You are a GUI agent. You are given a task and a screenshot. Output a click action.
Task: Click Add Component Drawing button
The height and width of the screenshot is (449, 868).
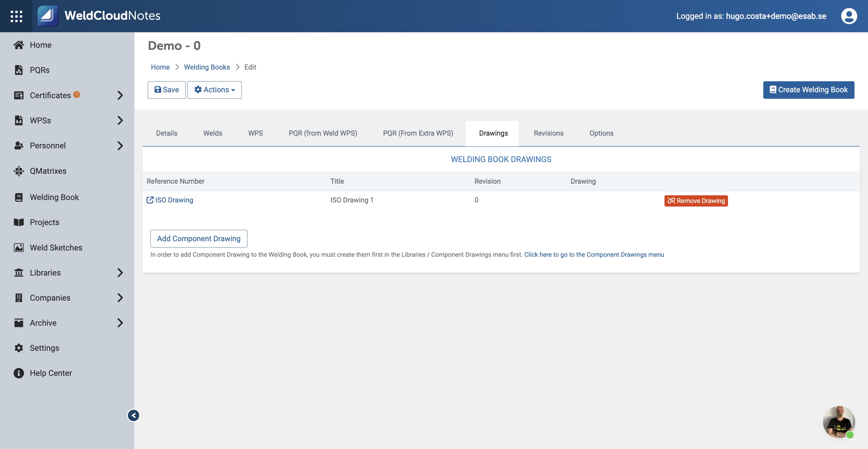click(x=199, y=239)
